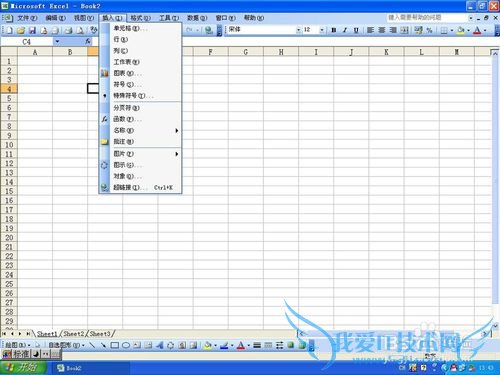Click the Shadow Style icon on drawing toolbar
Screen dimensions: 500x375
coord(291,345)
